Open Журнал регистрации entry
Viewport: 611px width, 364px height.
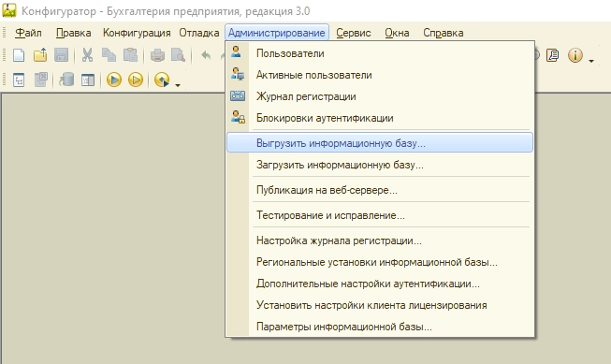tap(380, 96)
